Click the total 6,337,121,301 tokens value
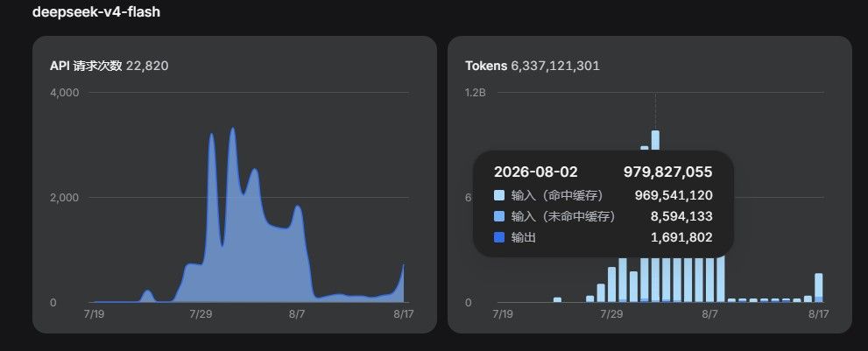The width and height of the screenshot is (868, 351). coord(555,66)
